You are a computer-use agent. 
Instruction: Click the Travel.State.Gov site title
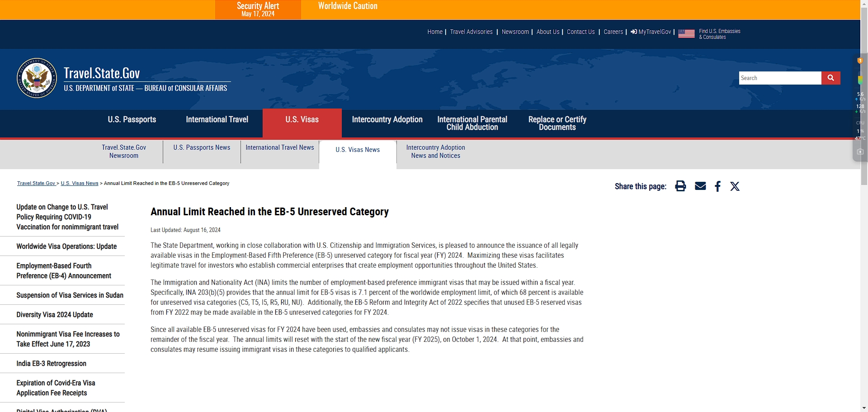[x=102, y=73]
